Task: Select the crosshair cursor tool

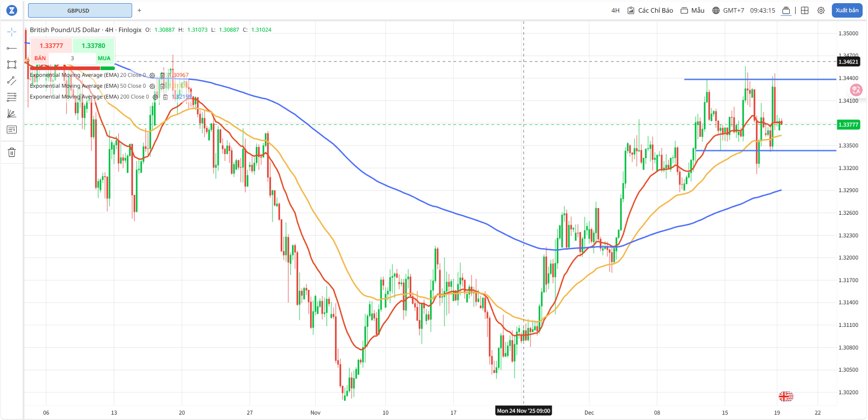Action: pyautogui.click(x=12, y=32)
